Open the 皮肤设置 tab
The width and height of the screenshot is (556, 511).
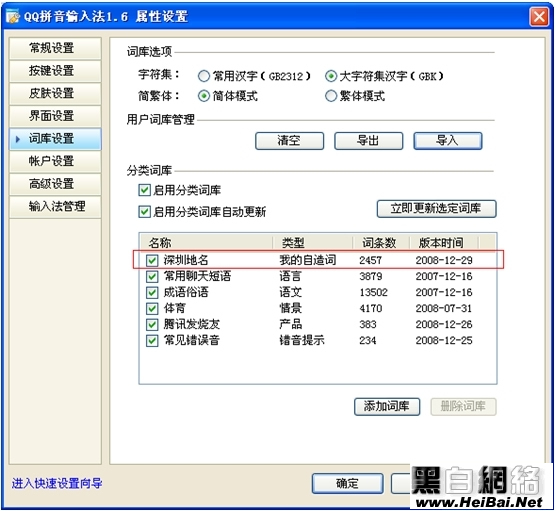tap(55, 93)
